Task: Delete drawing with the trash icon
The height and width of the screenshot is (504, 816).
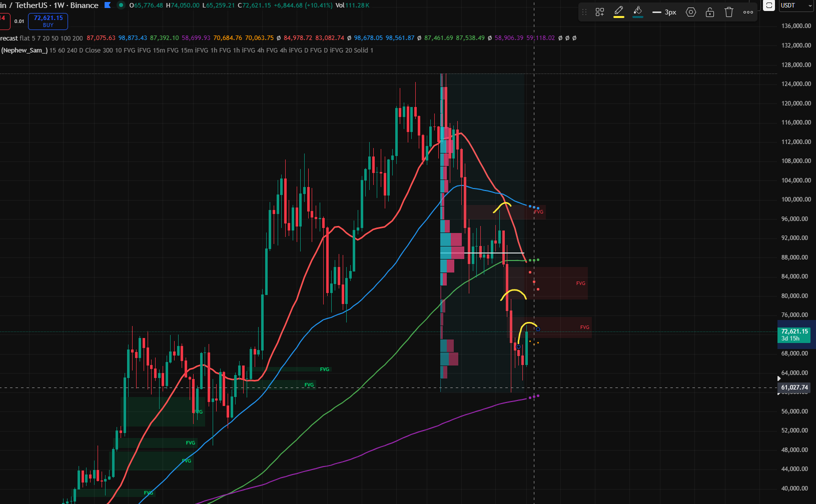Action: tap(729, 12)
